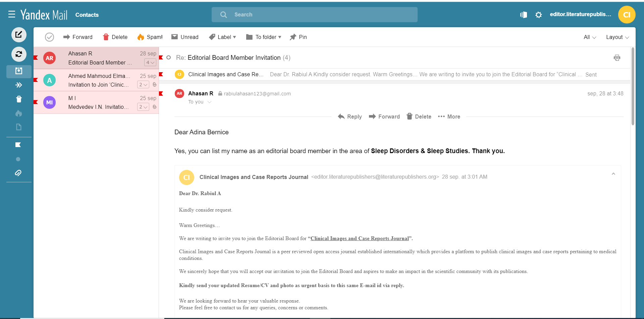Click the compose new email icon
644x319 pixels.
pyautogui.click(x=19, y=35)
